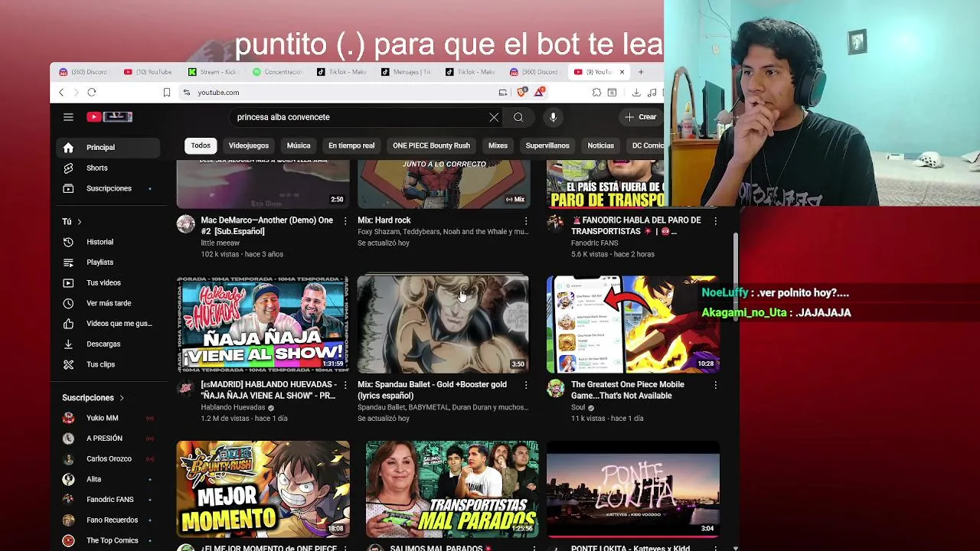Play the PONTE LOKITA video thumbnail
980x551 pixels.
(x=633, y=489)
